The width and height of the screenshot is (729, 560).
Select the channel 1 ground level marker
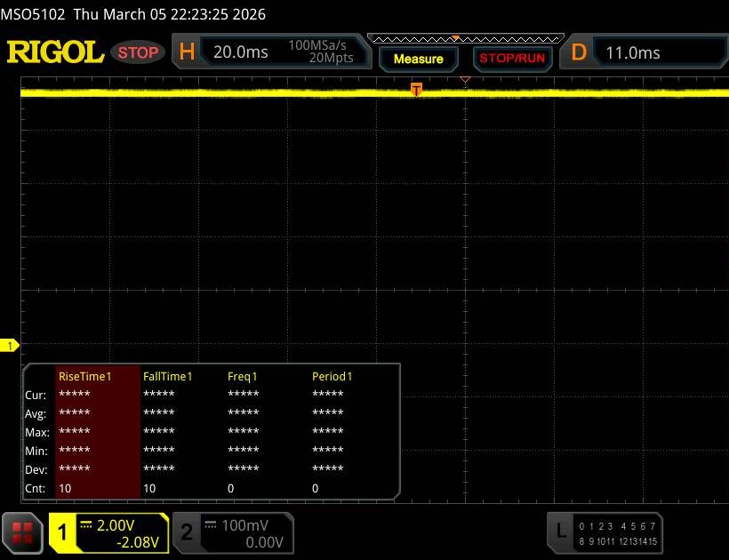click(x=12, y=345)
